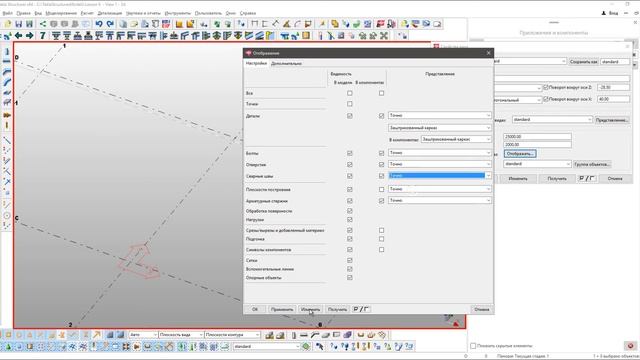The width and height of the screenshot is (640, 360).
Task: Open the Арматурные стержни representation dropdown
Action: coord(440,200)
